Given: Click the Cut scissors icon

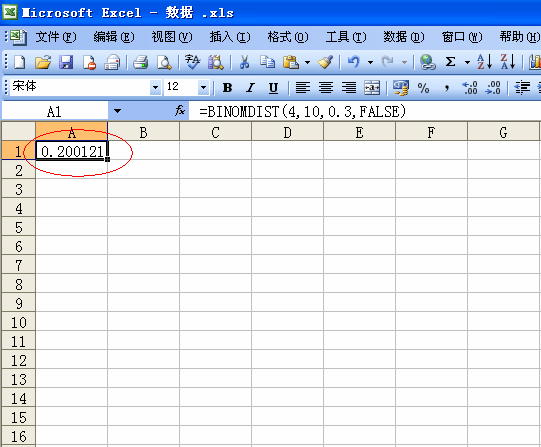Looking at the screenshot, I should (x=244, y=62).
